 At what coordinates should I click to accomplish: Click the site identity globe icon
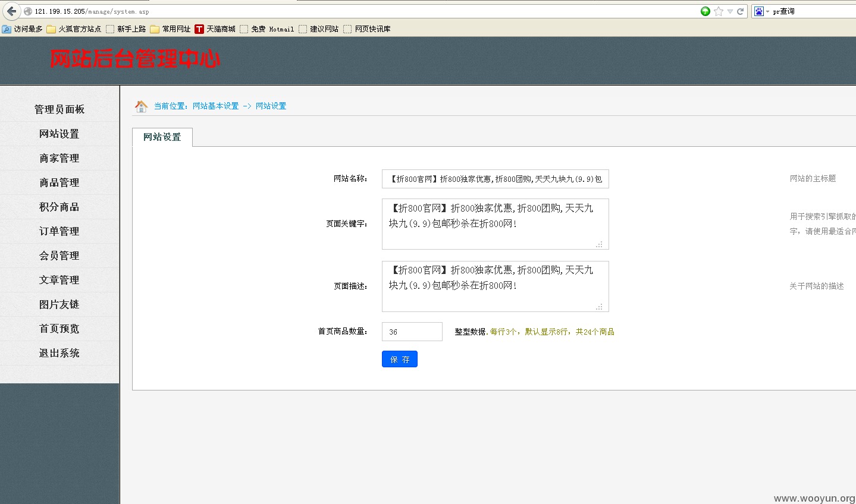point(27,11)
